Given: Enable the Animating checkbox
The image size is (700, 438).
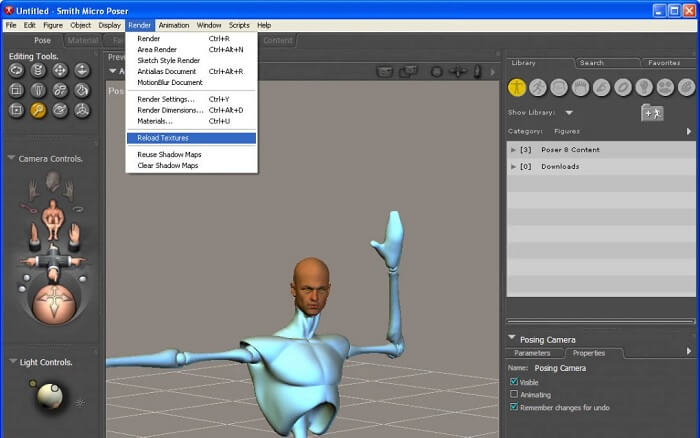Looking at the screenshot, I should pyautogui.click(x=514, y=395).
